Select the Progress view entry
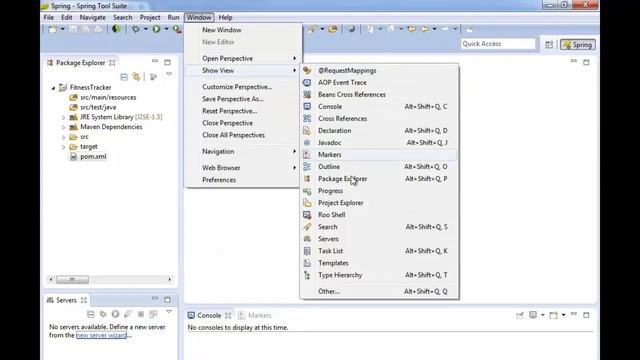Screen dimensions: 640x360 [x=379, y=191]
